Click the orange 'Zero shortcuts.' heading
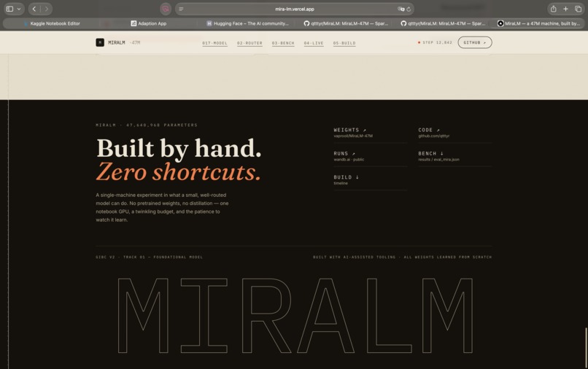588x369 pixels. click(x=178, y=172)
